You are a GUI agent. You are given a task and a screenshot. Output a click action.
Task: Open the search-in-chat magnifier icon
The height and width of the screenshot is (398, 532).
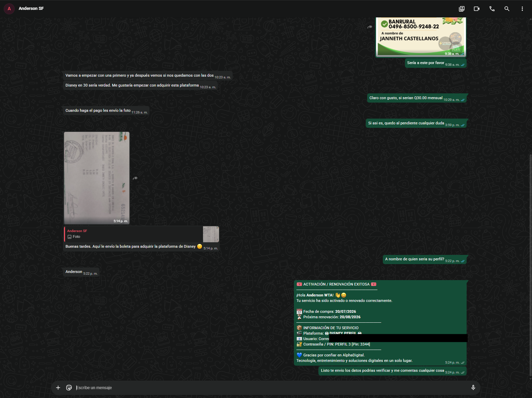(x=507, y=9)
